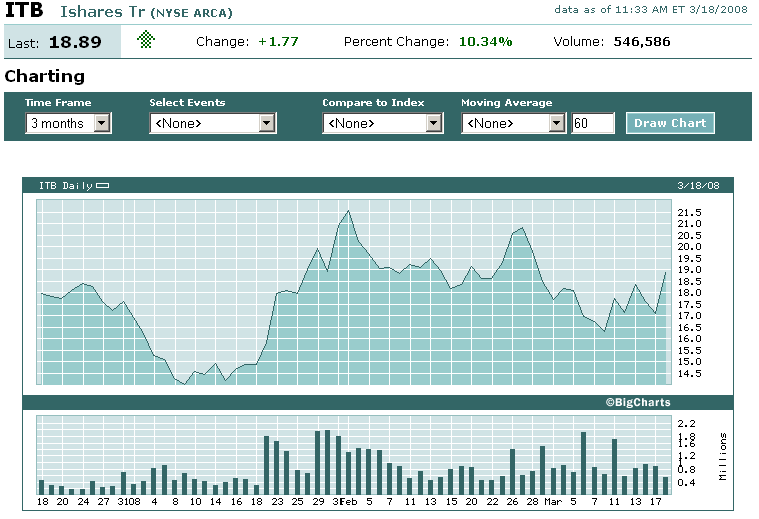
Task: Expand the Select Events dropdown
Action: (x=212, y=123)
